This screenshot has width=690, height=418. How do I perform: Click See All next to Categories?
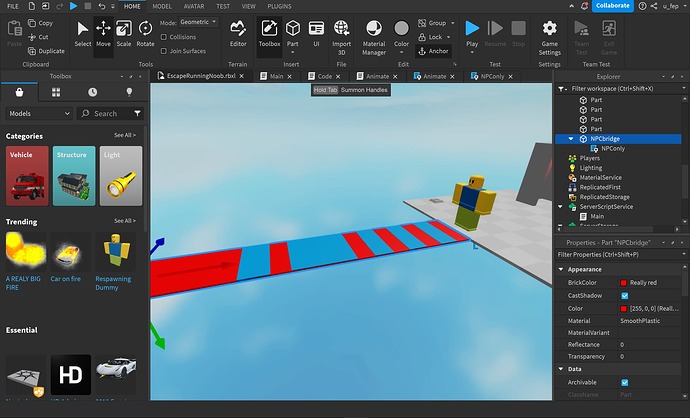click(x=125, y=135)
